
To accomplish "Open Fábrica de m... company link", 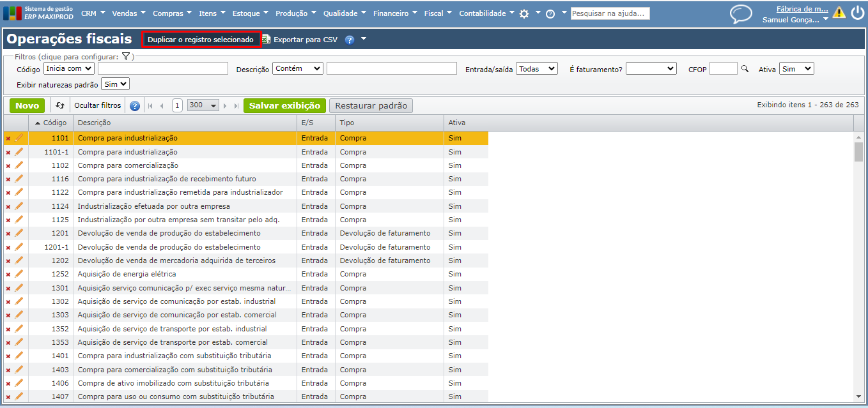I will click(x=802, y=9).
